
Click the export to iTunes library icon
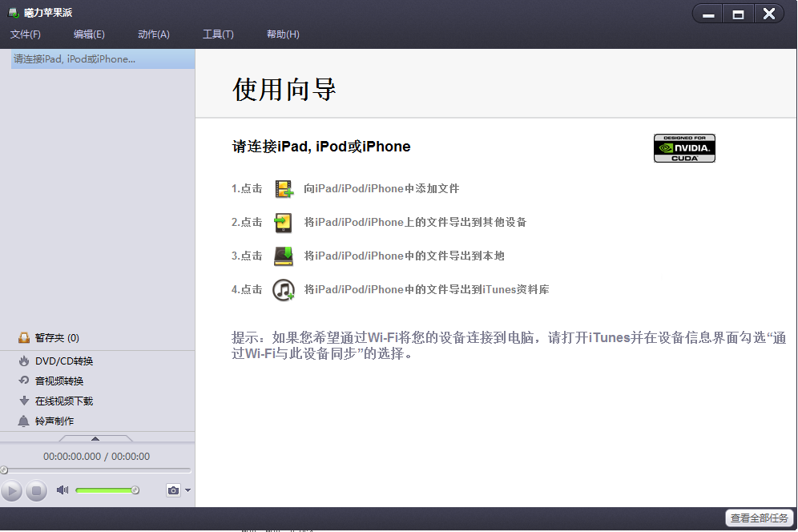[x=284, y=290]
